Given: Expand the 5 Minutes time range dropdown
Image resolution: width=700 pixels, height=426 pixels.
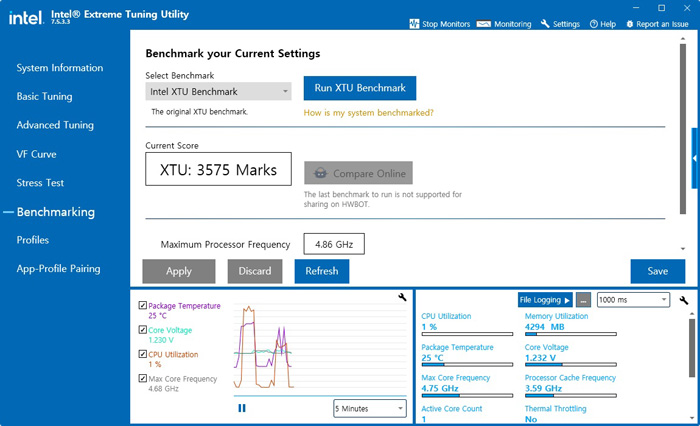Looking at the screenshot, I should (x=369, y=408).
